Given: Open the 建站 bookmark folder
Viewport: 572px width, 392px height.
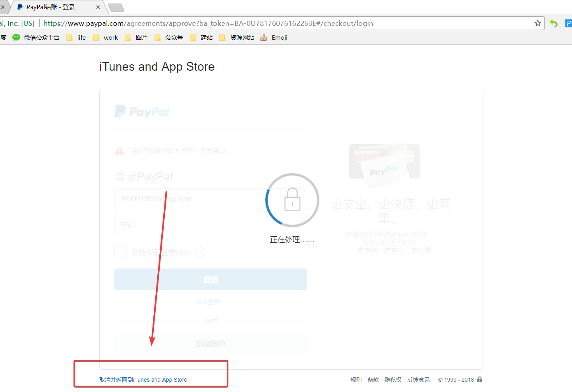Looking at the screenshot, I should [x=201, y=37].
